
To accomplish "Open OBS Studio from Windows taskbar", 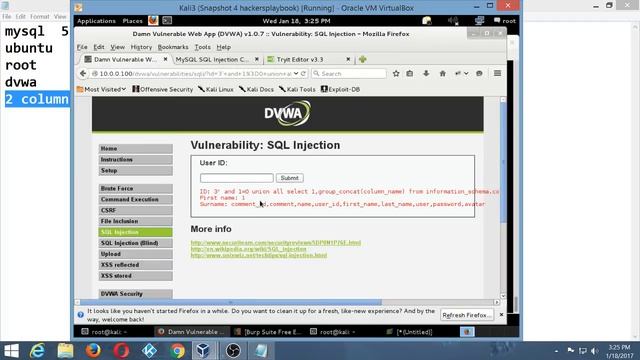I will [233, 351].
